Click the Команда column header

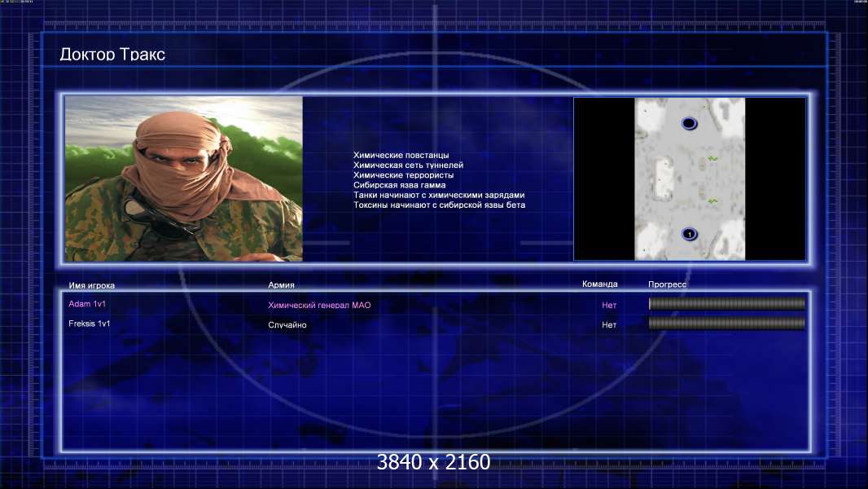[x=599, y=284]
